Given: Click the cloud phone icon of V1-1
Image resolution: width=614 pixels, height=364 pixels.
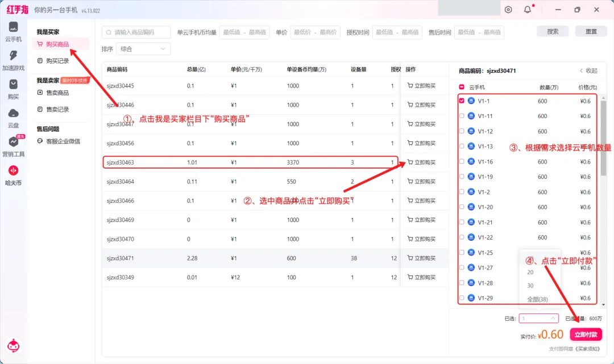Looking at the screenshot, I should pyautogui.click(x=471, y=101).
